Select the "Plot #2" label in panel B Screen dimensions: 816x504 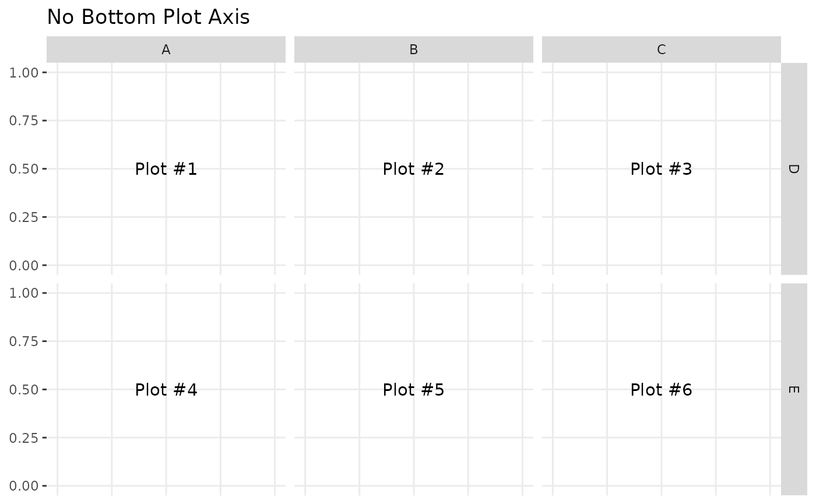413,169
